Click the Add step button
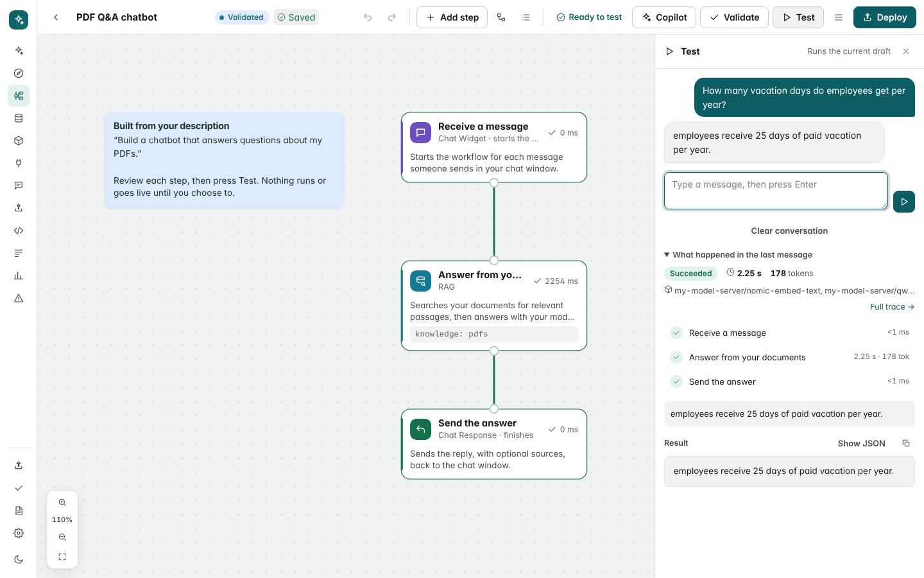Screen dimensions: 924x578 coord(452,17)
